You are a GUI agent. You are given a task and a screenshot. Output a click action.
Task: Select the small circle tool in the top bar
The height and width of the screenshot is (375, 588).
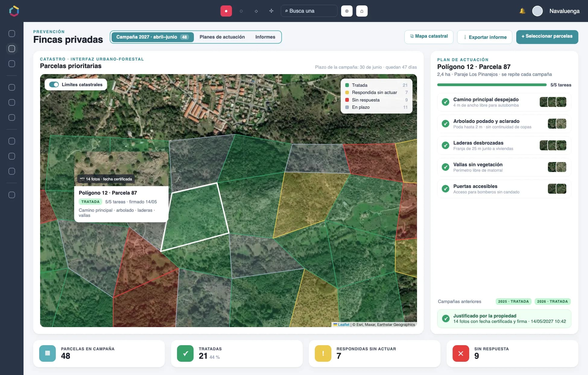[241, 11]
